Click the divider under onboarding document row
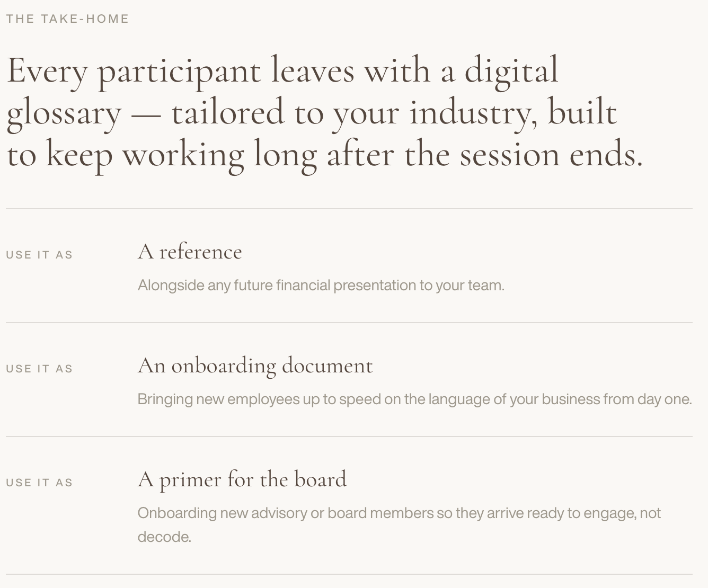Image resolution: width=708 pixels, height=588 pixels. (349, 436)
